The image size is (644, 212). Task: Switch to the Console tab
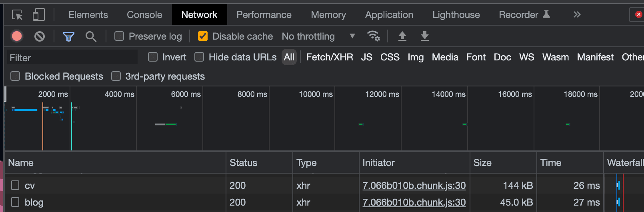(144, 15)
